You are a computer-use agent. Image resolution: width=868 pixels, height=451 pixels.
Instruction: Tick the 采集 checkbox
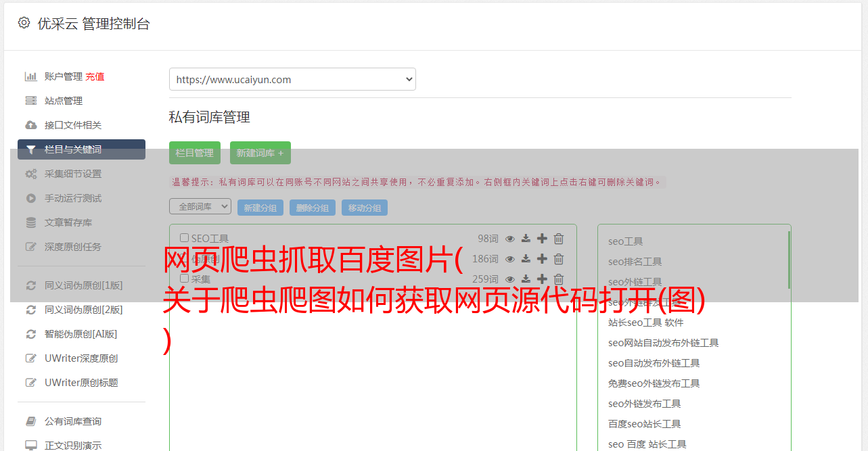(184, 279)
